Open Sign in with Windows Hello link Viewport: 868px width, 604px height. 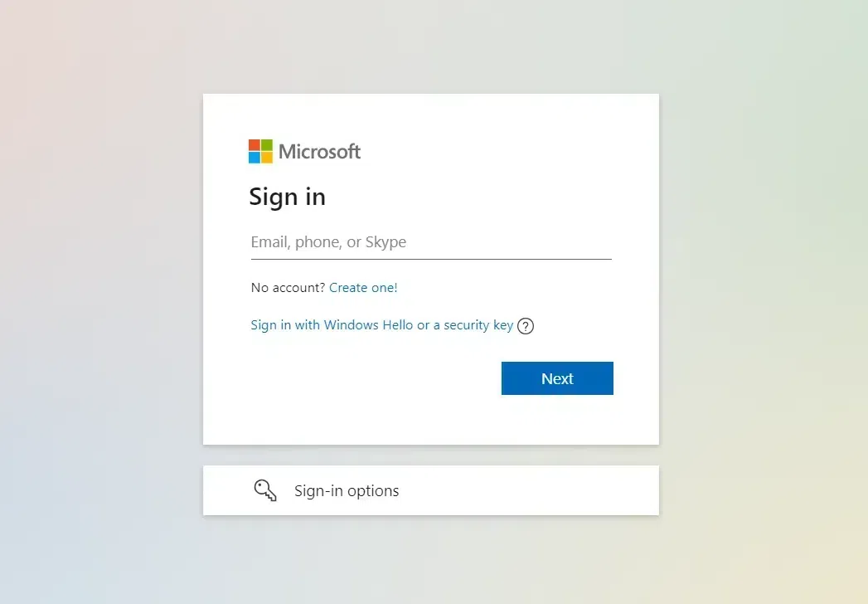382,325
